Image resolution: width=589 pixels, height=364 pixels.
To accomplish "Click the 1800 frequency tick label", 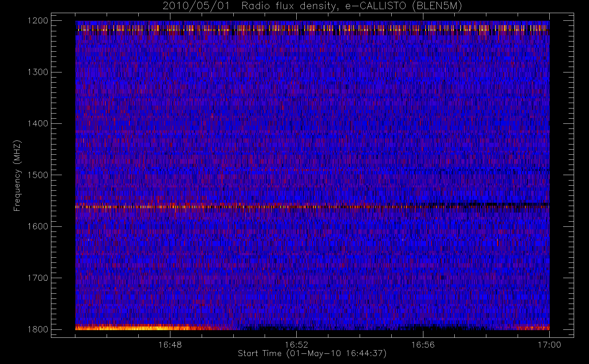I will pyautogui.click(x=38, y=329).
